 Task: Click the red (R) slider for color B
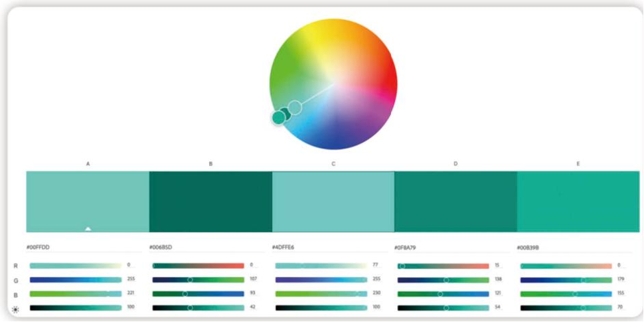tap(198, 266)
